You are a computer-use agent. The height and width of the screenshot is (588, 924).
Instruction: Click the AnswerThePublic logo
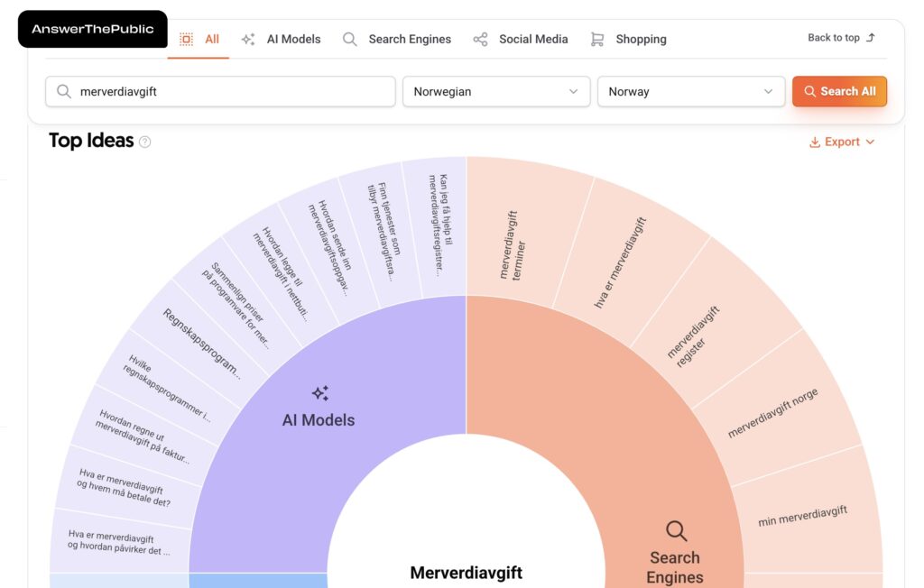pyautogui.click(x=93, y=29)
